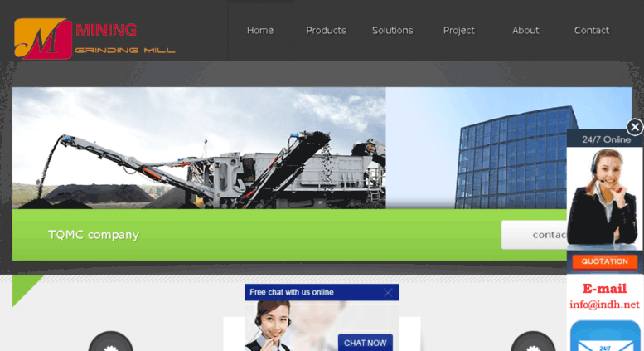644x351 pixels.
Task: Click the E-mail heading in side panel
Action: tap(604, 289)
